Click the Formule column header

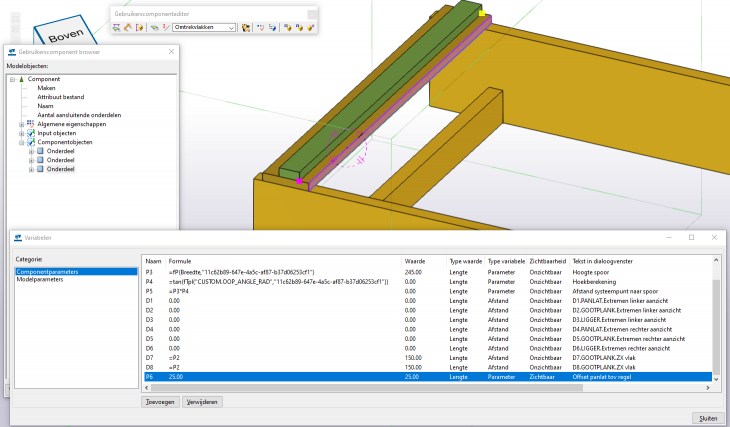coord(180,260)
